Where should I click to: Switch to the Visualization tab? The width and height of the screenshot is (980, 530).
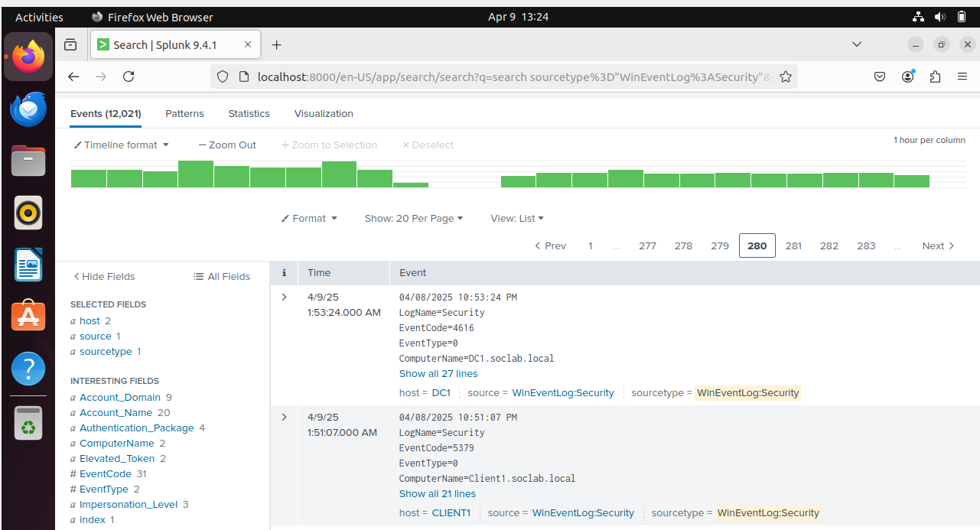[324, 113]
